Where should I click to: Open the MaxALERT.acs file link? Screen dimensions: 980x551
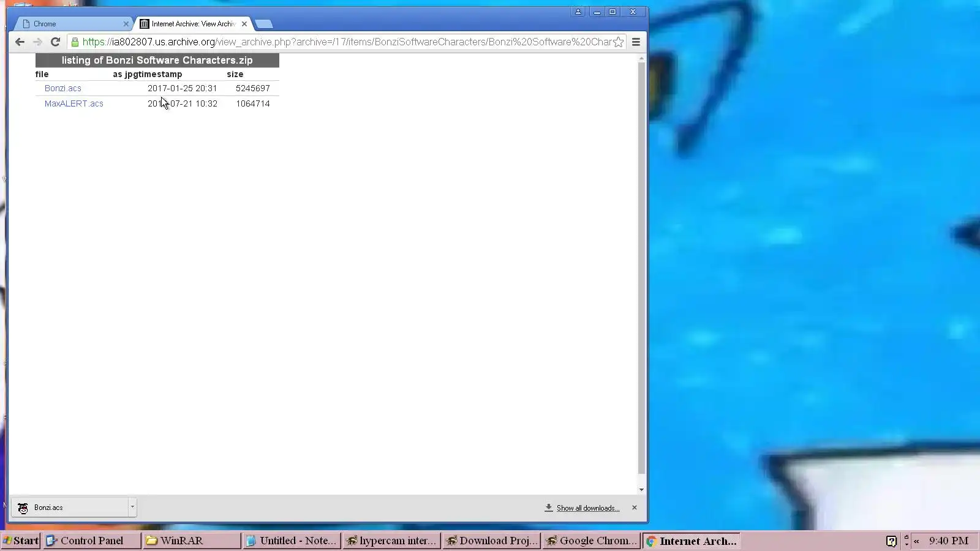click(x=73, y=103)
